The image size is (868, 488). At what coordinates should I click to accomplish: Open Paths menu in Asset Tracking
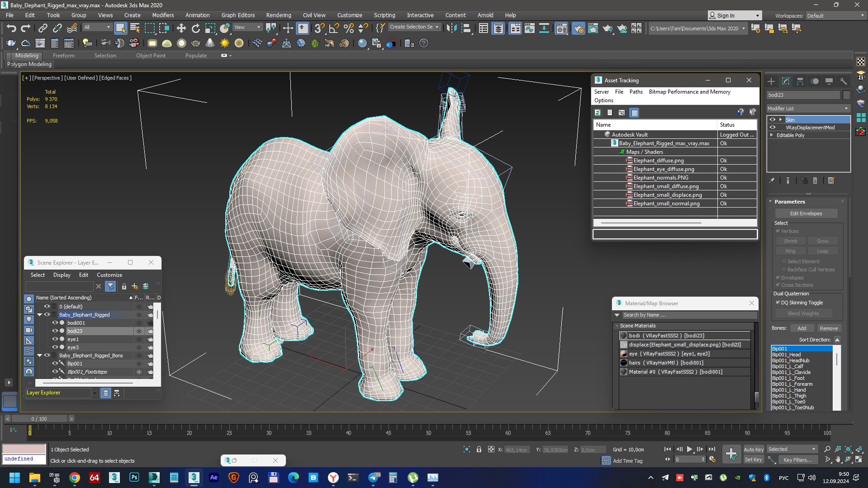tap(636, 92)
